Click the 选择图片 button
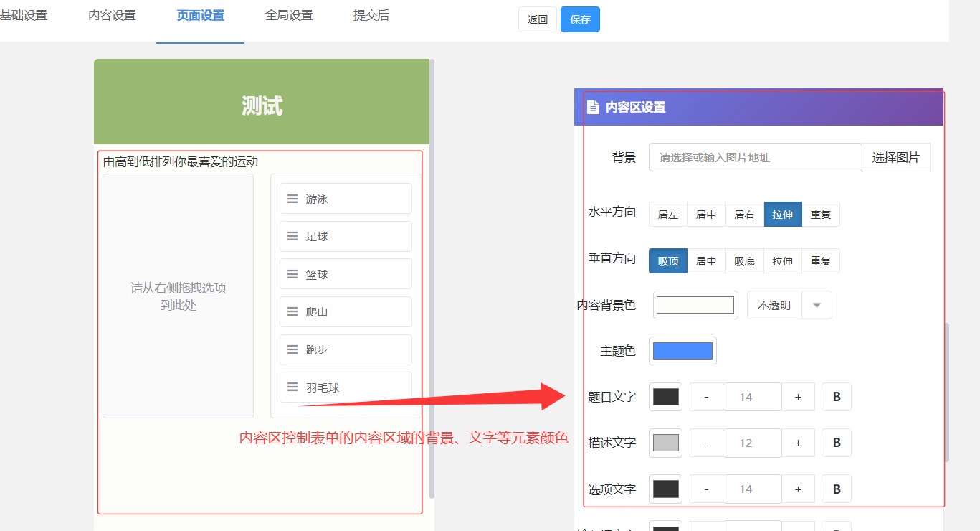The image size is (980, 531). (895, 157)
